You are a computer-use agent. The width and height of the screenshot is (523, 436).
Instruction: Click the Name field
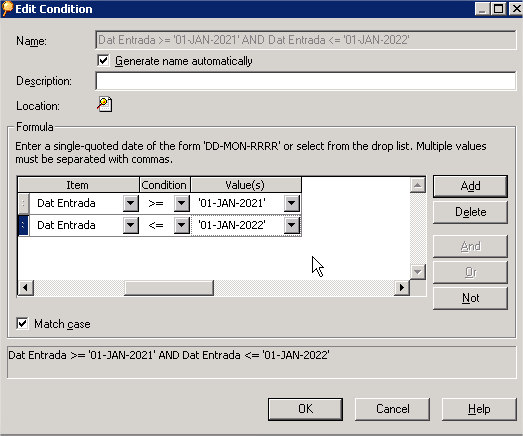pyautogui.click(x=306, y=40)
